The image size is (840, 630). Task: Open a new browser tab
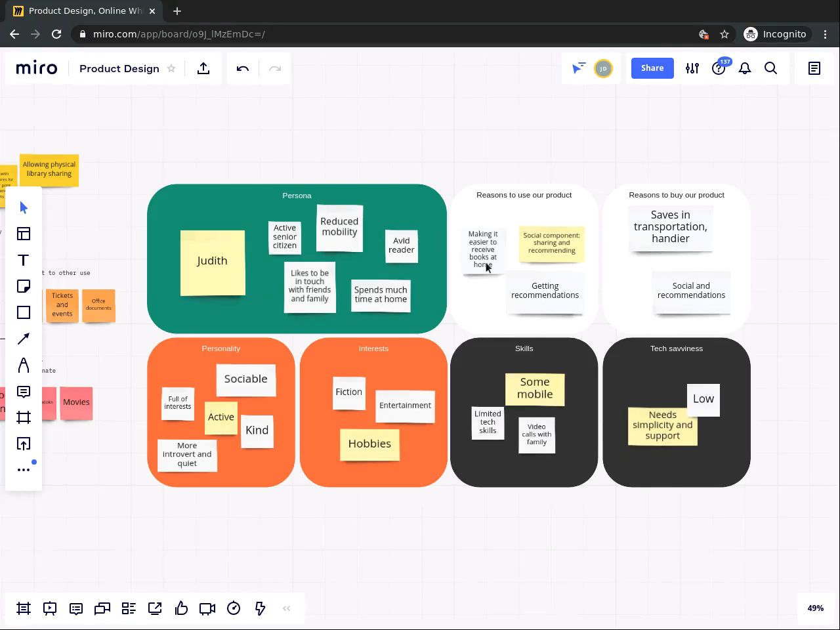[177, 11]
